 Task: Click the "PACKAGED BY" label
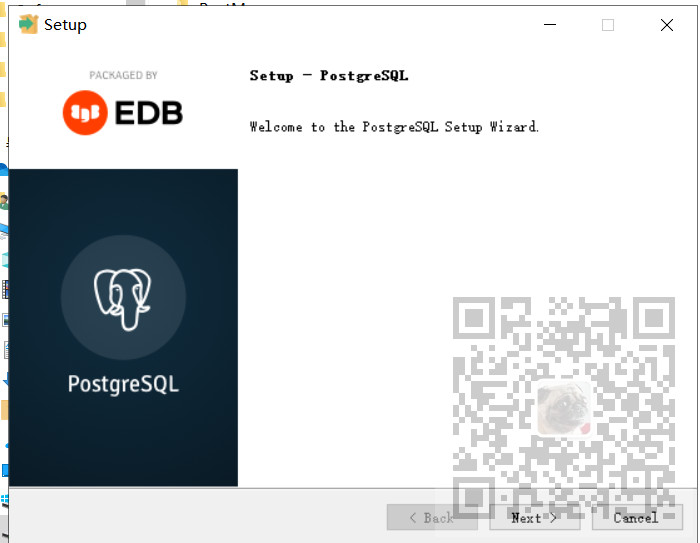[x=123, y=75]
